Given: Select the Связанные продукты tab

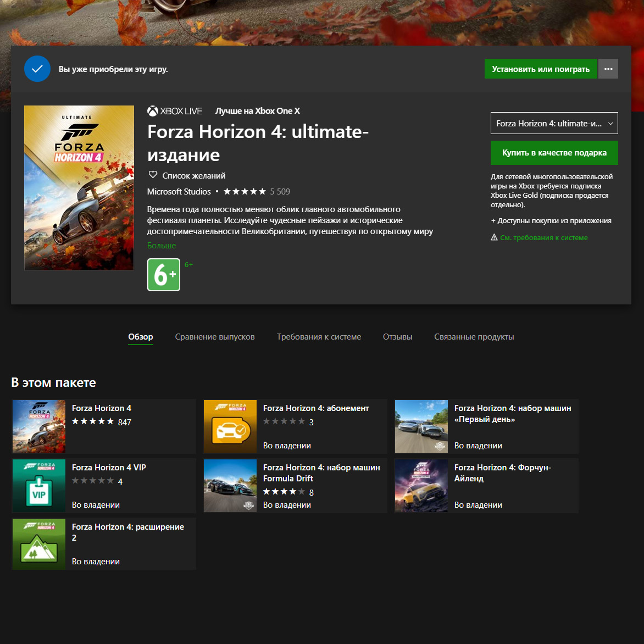Looking at the screenshot, I should coord(474,337).
